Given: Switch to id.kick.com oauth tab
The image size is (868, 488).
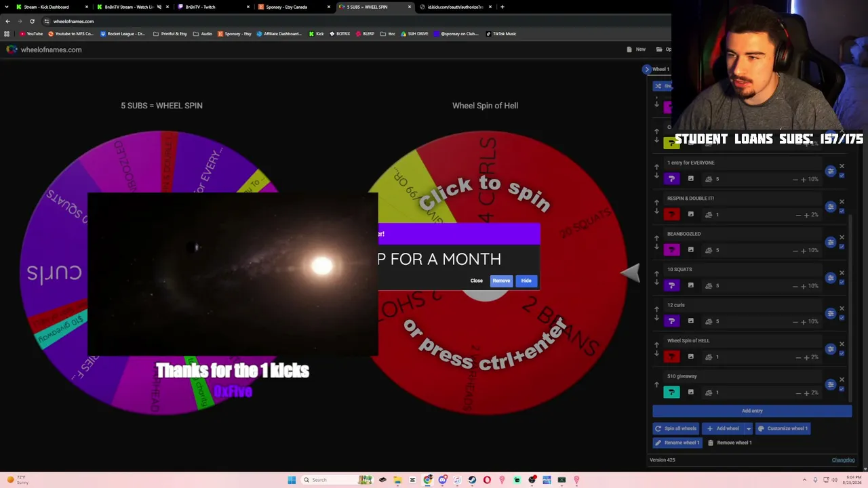Looking at the screenshot, I should coord(456,7).
